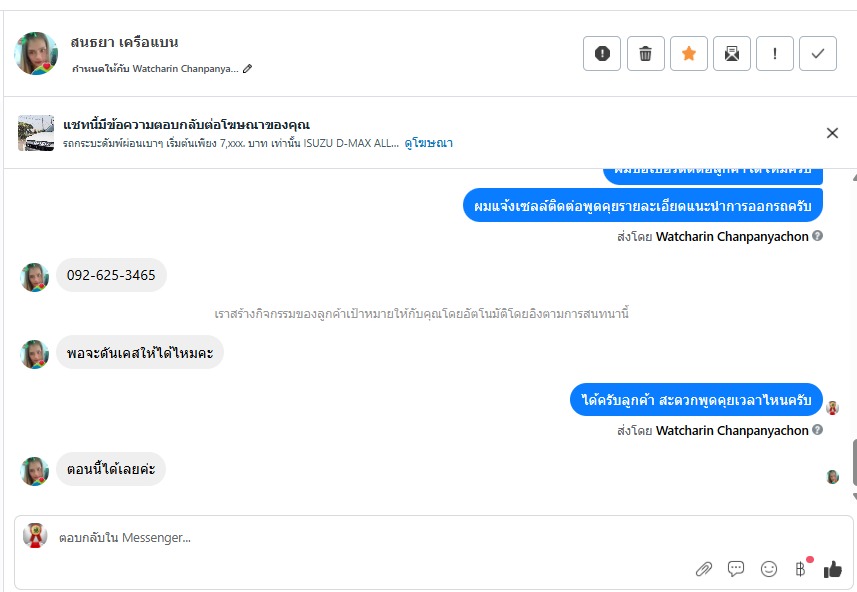Mark conversation as unread with the envelope icon

coord(732,54)
